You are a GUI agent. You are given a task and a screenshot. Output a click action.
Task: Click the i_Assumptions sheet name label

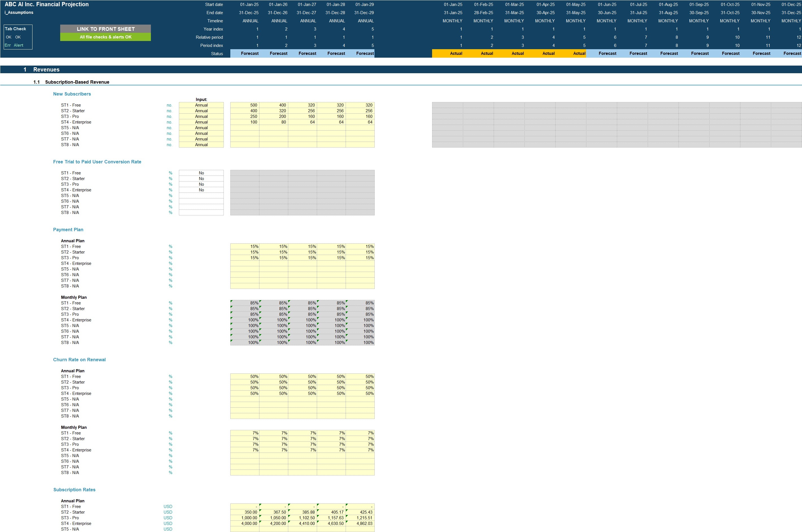pos(19,12)
